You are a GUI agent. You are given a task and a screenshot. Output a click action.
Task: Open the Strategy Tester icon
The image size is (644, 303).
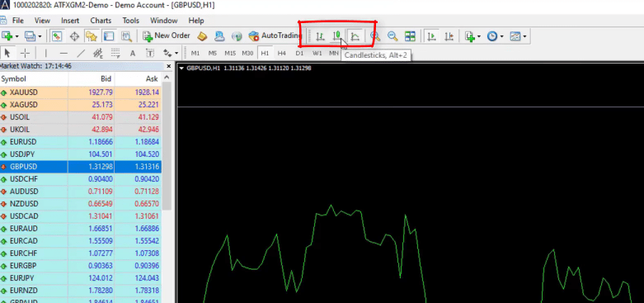(126, 36)
